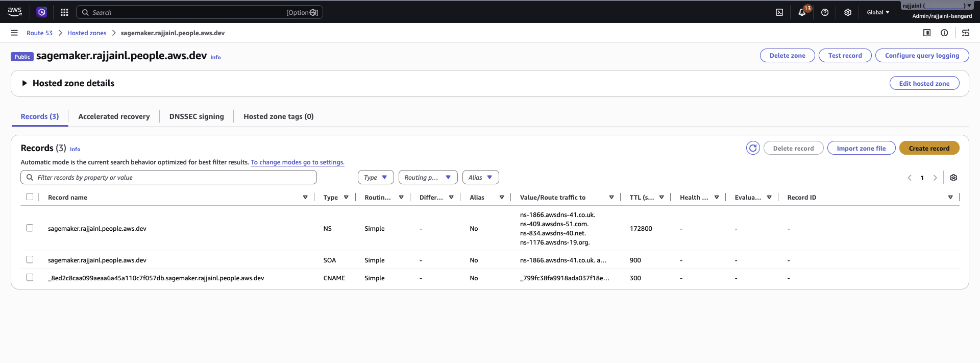Image resolution: width=980 pixels, height=363 pixels.
Task: Check the CNAME record checkbox
Action: click(x=30, y=277)
